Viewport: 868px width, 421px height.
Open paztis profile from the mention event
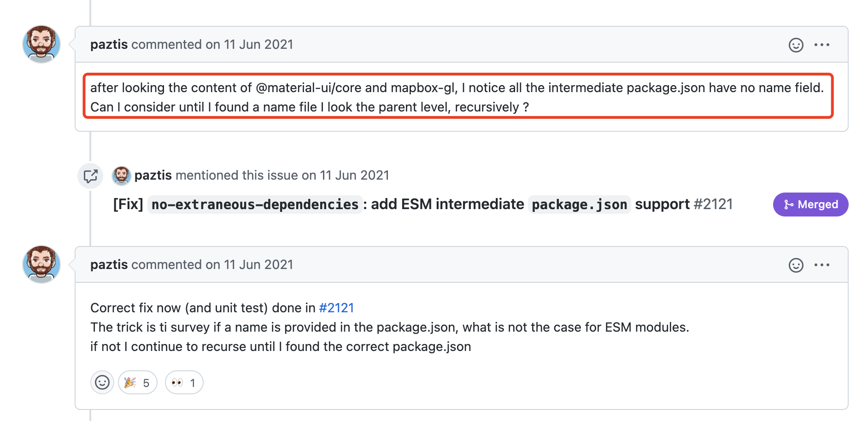(153, 175)
